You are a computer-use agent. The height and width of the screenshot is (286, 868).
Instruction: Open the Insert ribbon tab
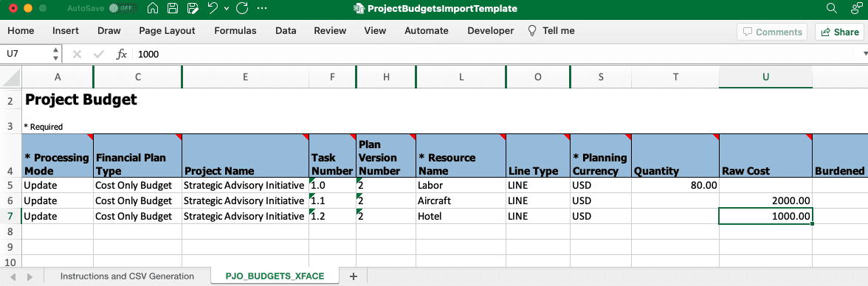[x=65, y=31]
